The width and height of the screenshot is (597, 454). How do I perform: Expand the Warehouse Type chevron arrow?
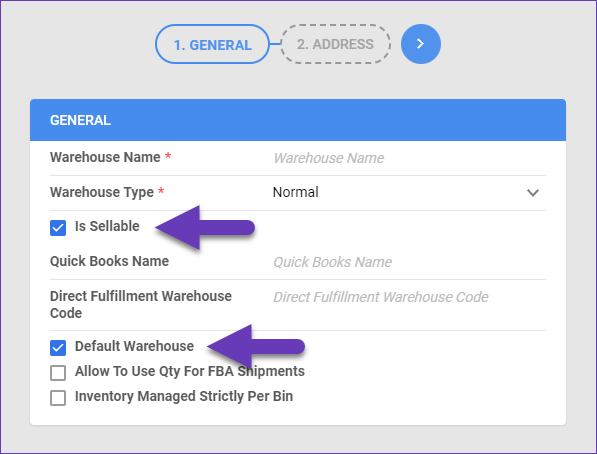click(x=533, y=193)
